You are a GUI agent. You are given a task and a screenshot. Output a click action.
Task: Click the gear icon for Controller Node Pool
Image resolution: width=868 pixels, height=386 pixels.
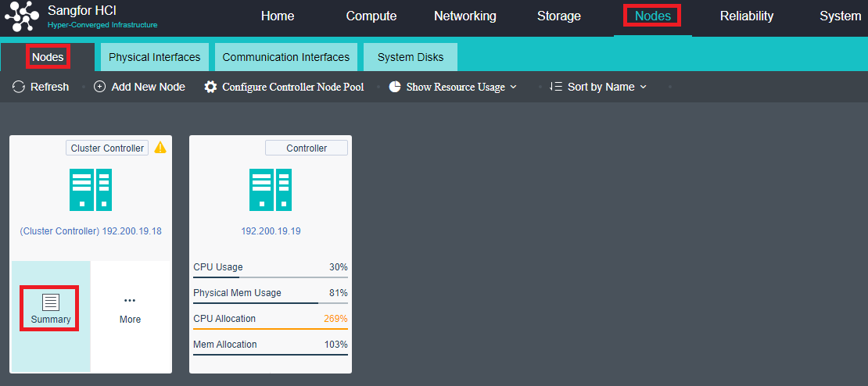(210, 87)
